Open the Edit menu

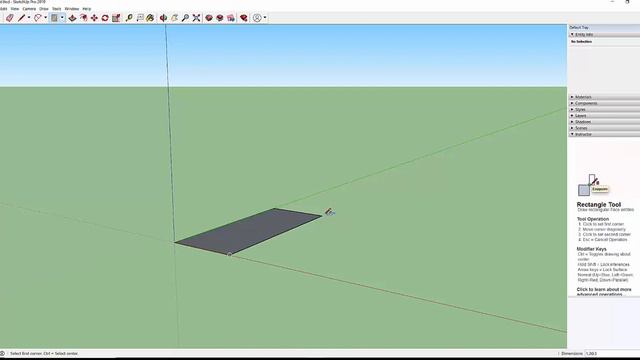tap(3, 9)
